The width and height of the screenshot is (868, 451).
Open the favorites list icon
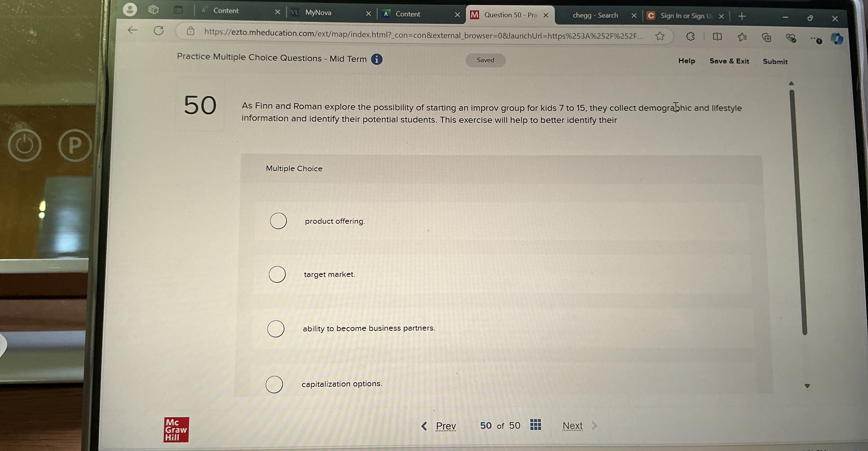742,37
